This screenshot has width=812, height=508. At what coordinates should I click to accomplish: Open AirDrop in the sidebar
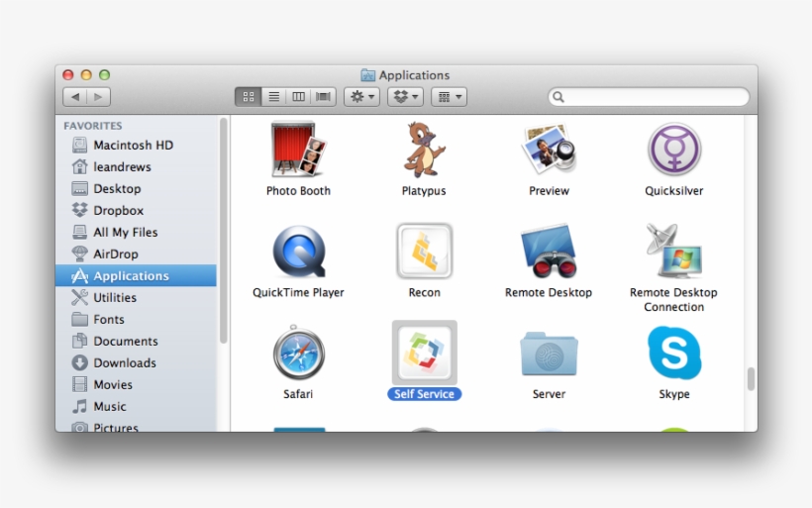pyautogui.click(x=136, y=254)
